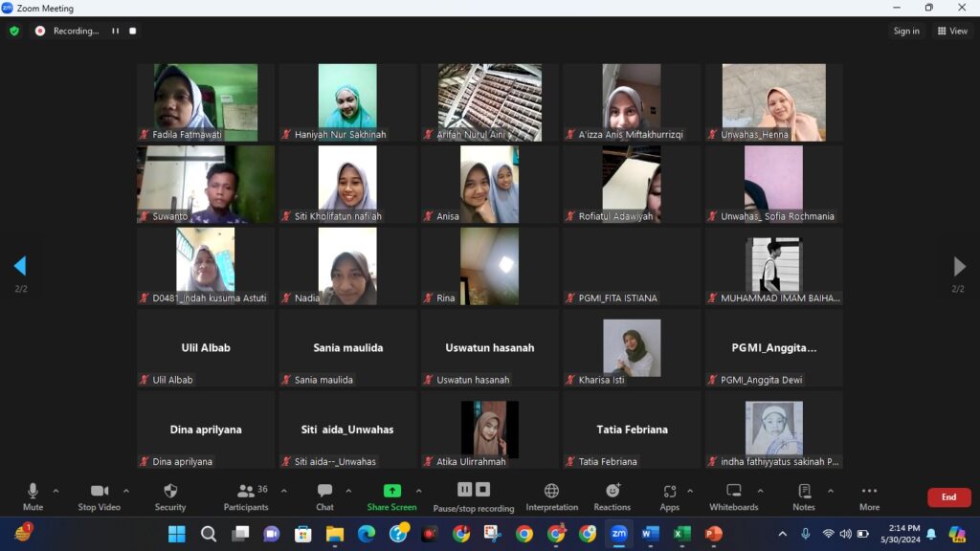Click the green Share Screen icon
Screen dimensions: 980x551
click(391, 491)
